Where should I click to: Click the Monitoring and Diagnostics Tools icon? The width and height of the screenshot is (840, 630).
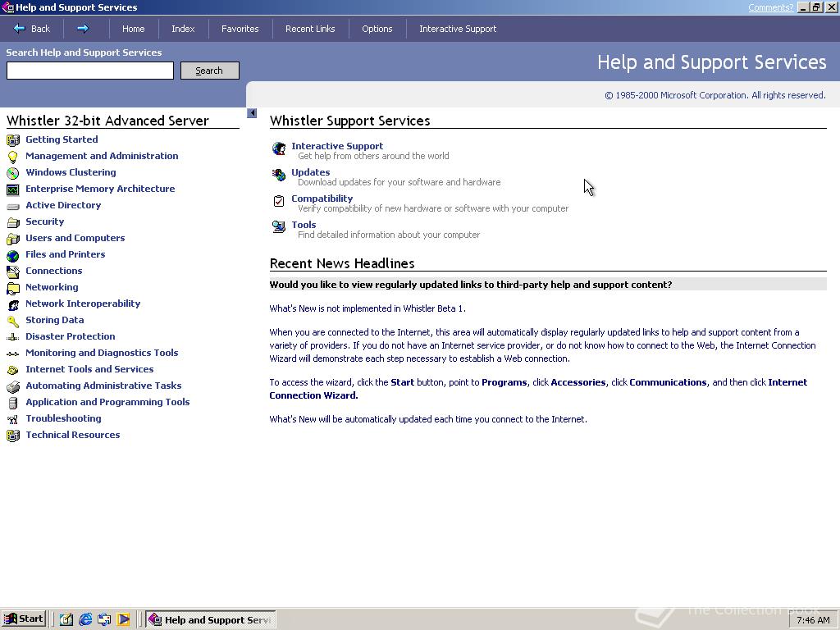click(x=13, y=354)
